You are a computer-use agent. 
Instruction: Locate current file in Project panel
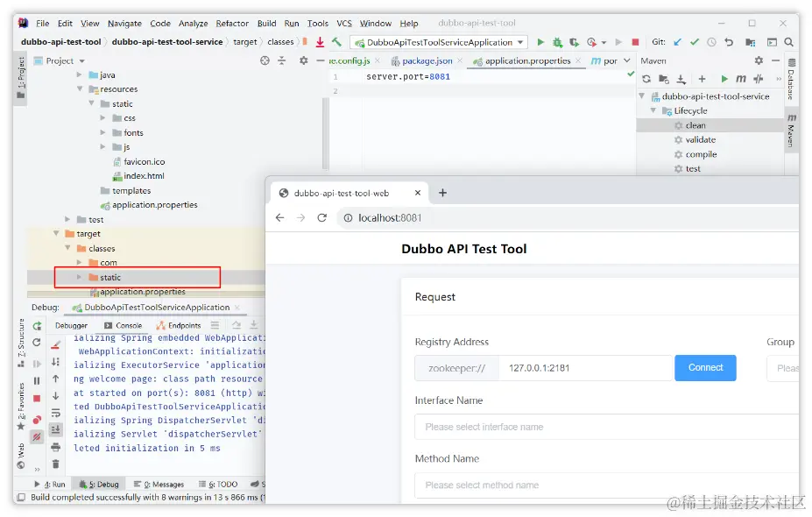tap(265, 60)
